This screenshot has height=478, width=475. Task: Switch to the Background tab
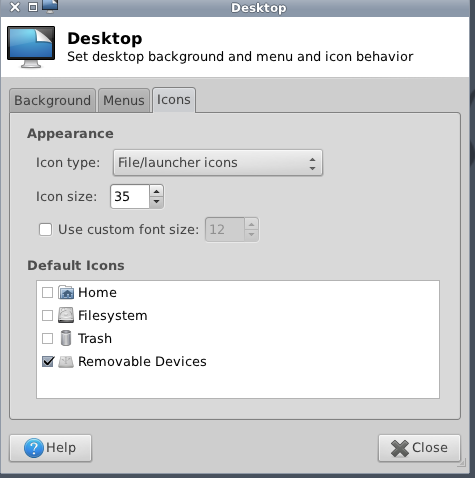pos(53,100)
